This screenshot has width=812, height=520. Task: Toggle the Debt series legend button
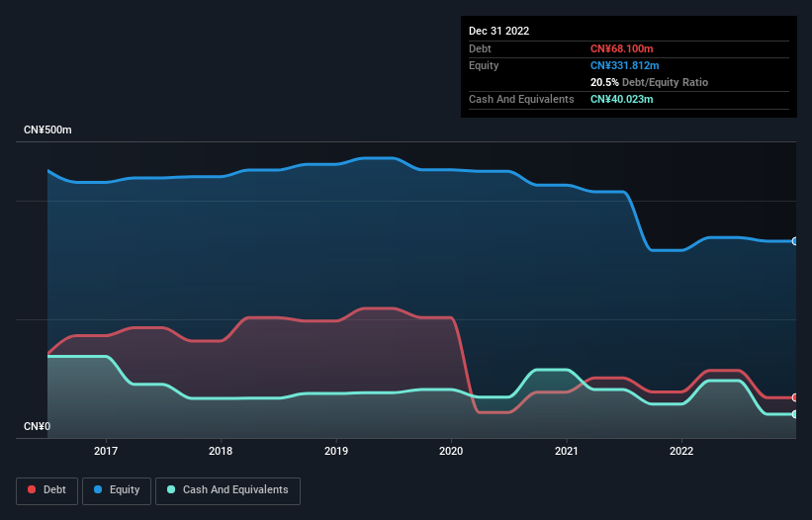[x=46, y=490]
